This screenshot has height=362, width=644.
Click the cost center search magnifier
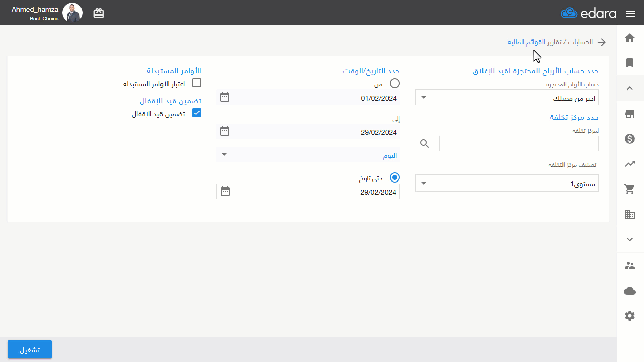point(425,144)
